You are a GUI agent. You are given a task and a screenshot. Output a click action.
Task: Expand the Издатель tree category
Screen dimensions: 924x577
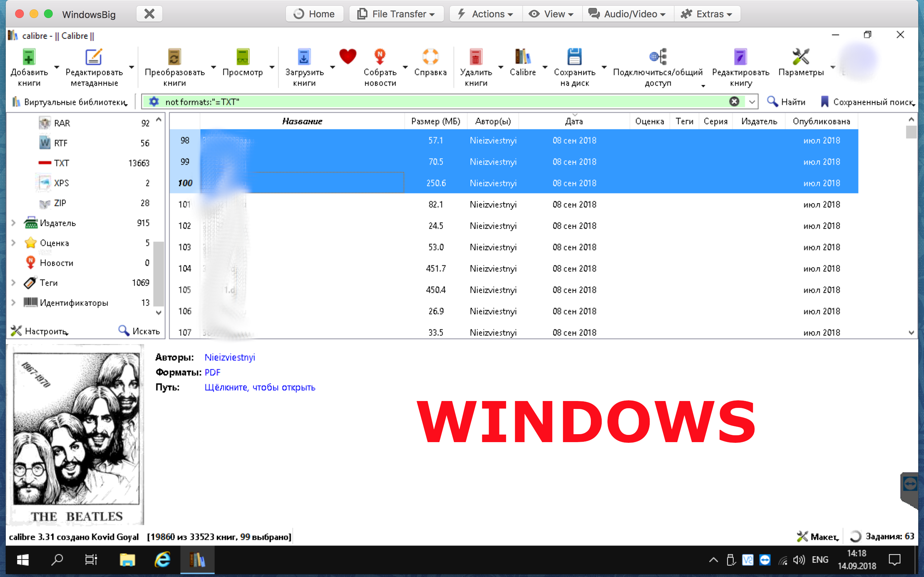pos(13,223)
